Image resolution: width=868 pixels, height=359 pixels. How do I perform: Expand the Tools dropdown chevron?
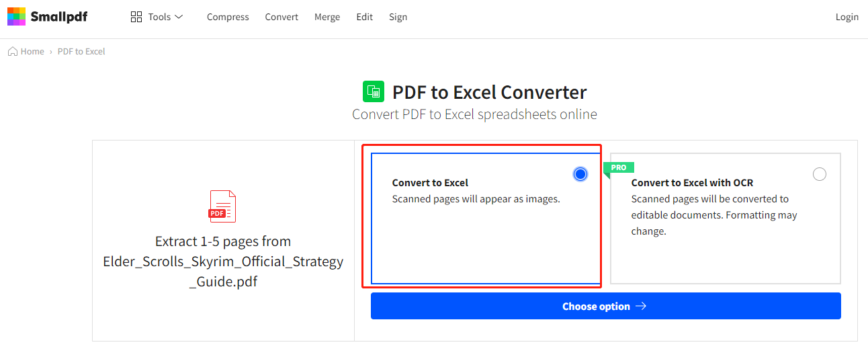pyautogui.click(x=179, y=17)
